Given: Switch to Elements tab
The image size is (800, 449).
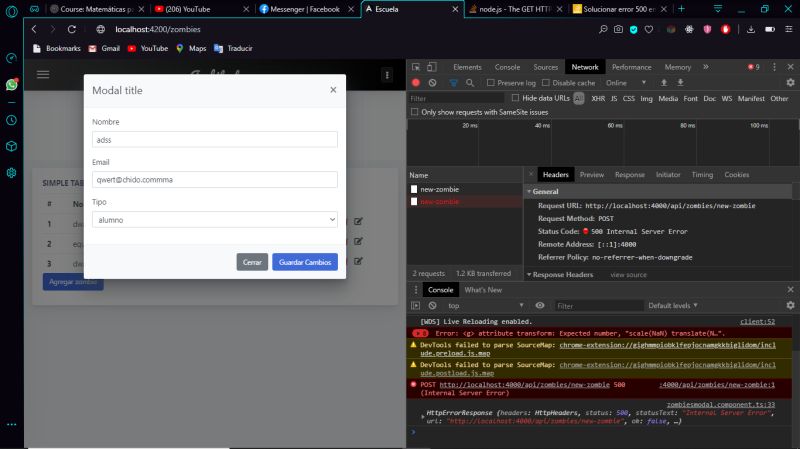Looking at the screenshot, I should click(x=467, y=67).
